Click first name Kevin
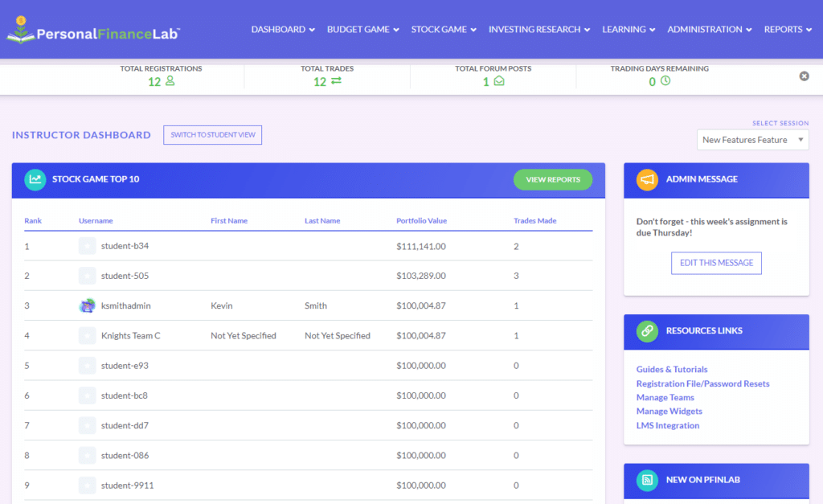This screenshot has height=504, width=823. [222, 305]
